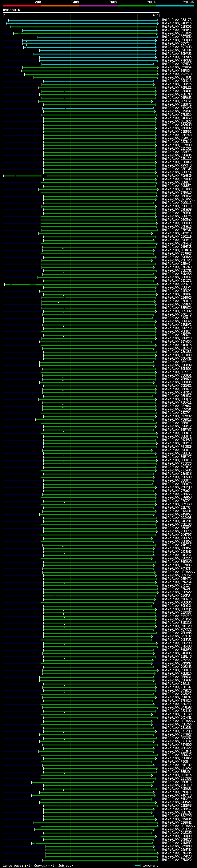Screen dimensions: 197x868
Task: Open hit UniRef100_Q5IWX6
Action: tap(177, 33)
